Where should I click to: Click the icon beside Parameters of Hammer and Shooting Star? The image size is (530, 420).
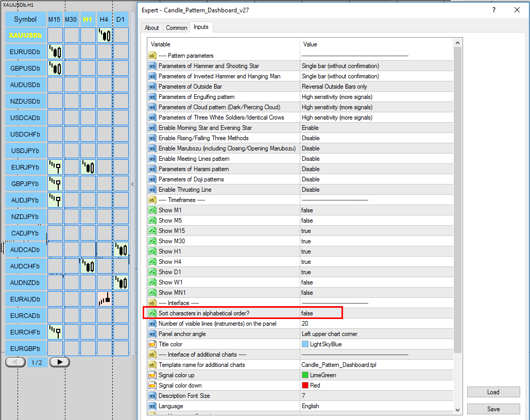click(152, 66)
